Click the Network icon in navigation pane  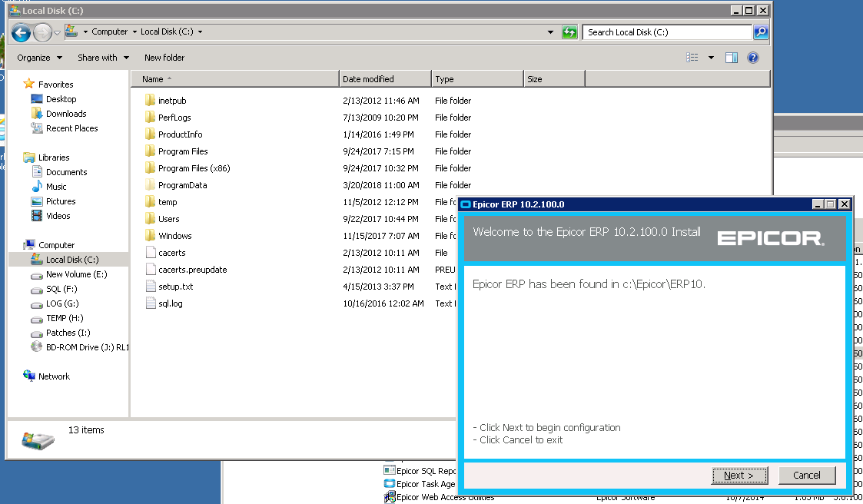(28, 376)
